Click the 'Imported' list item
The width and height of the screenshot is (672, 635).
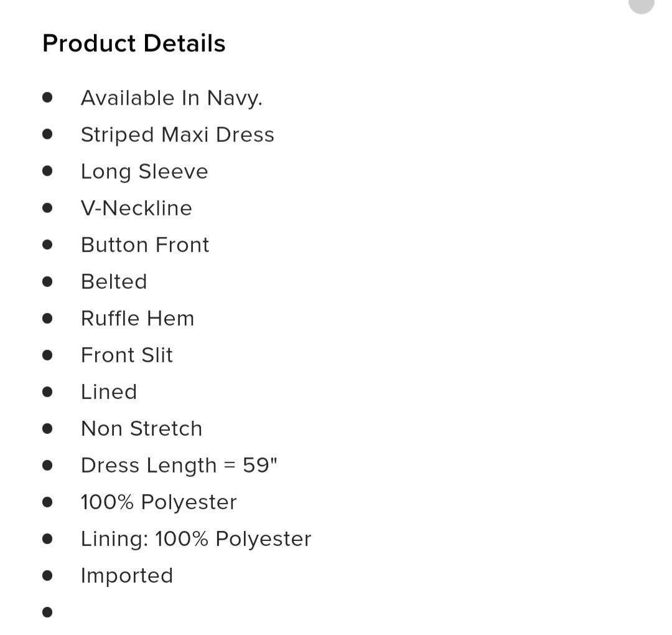(127, 576)
